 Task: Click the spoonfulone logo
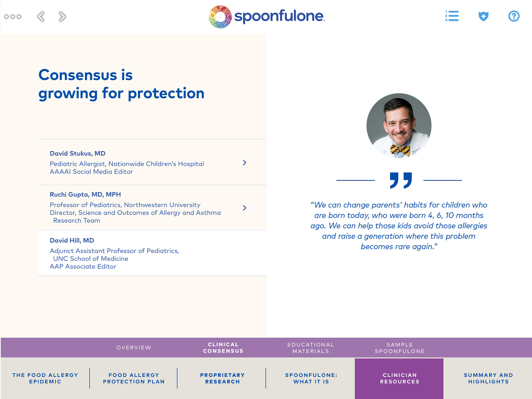tap(267, 17)
